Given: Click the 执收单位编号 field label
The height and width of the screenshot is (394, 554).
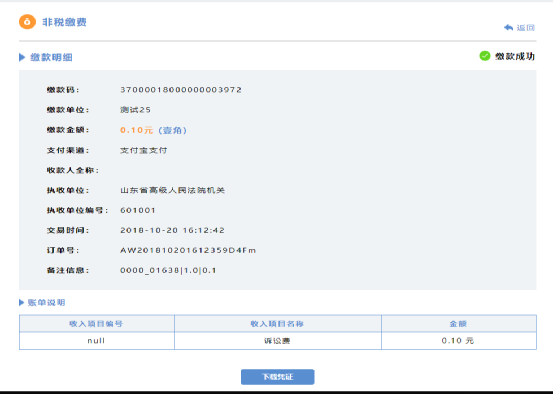Looking at the screenshot, I should [77, 210].
